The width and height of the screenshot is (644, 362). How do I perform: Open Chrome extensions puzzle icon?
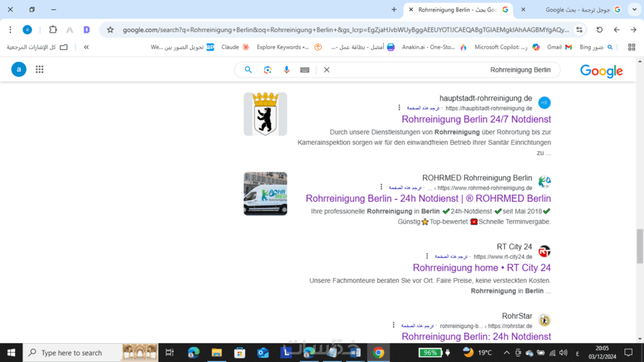(x=53, y=30)
